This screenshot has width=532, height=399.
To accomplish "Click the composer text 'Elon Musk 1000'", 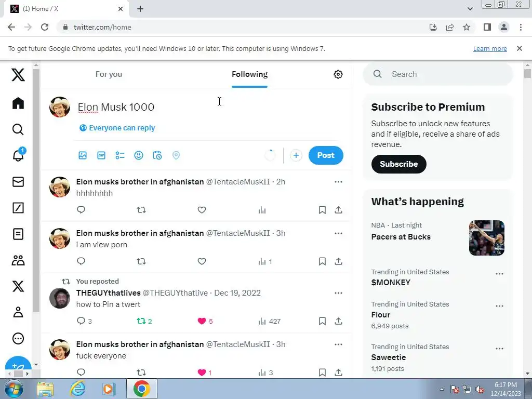I will click(x=116, y=107).
